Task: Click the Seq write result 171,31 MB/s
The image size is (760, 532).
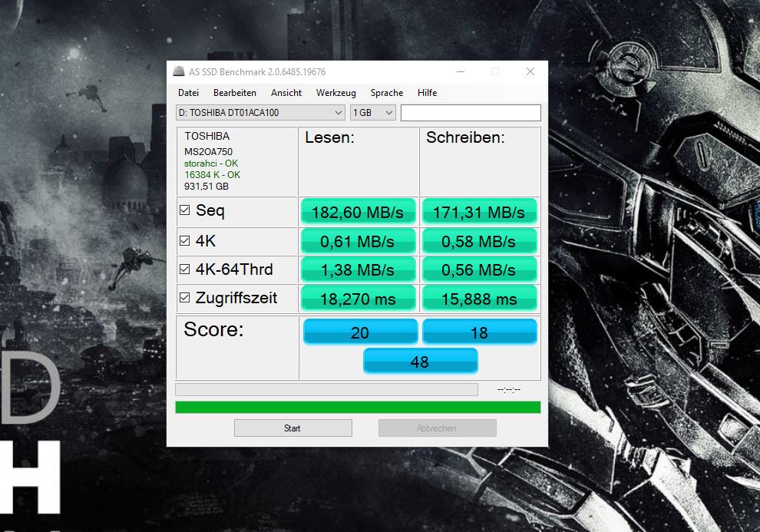Action: coord(479,212)
